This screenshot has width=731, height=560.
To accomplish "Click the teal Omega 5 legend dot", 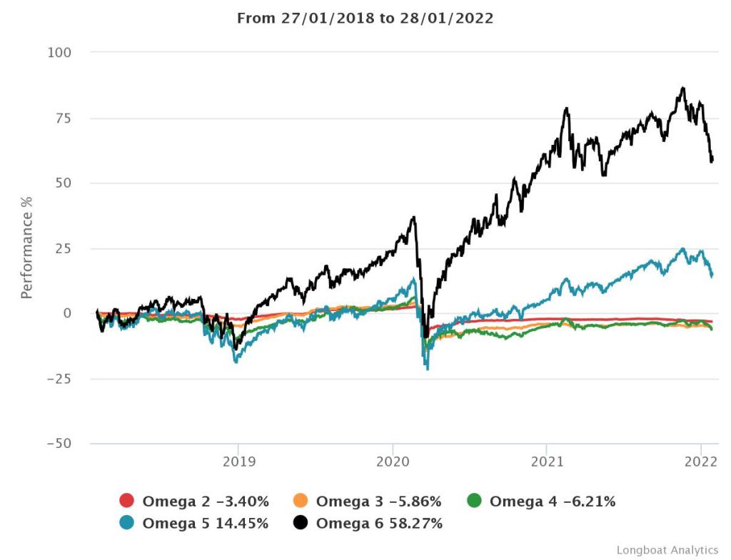I will click(x=127, y=524).
